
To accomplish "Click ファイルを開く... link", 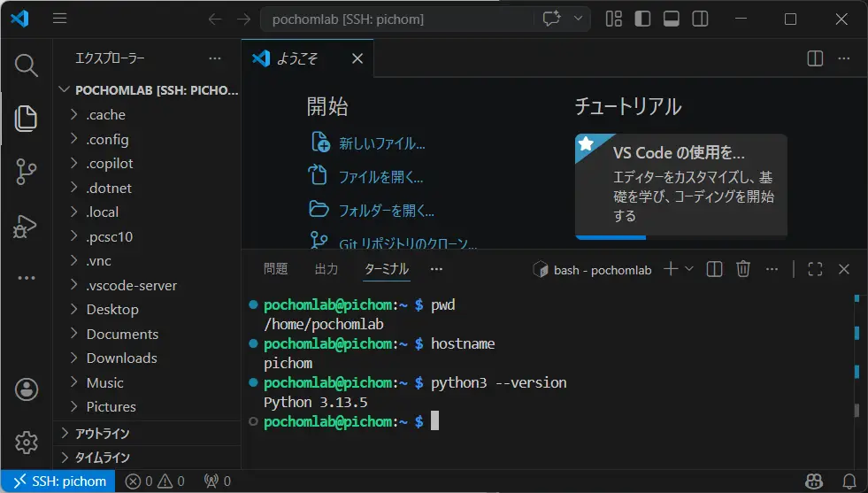I will (x=380, y=177).
